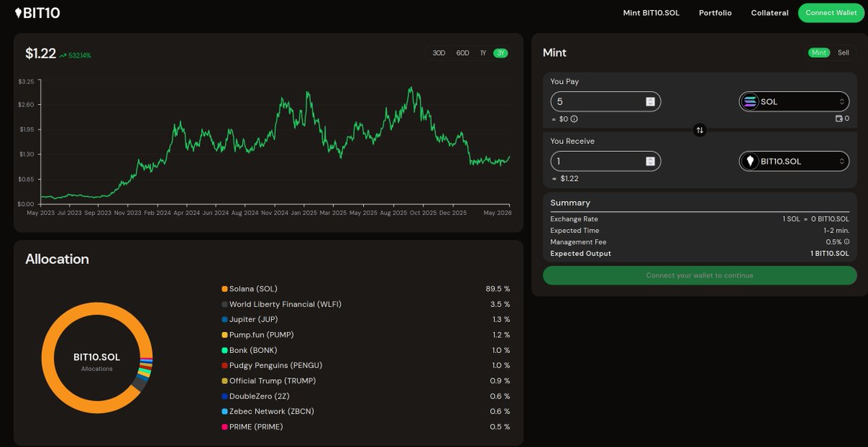The height and width of the screenshot is (447, 868).
Task: Click the Zebec Network (ZBCN) label
Action: point(271,412)
